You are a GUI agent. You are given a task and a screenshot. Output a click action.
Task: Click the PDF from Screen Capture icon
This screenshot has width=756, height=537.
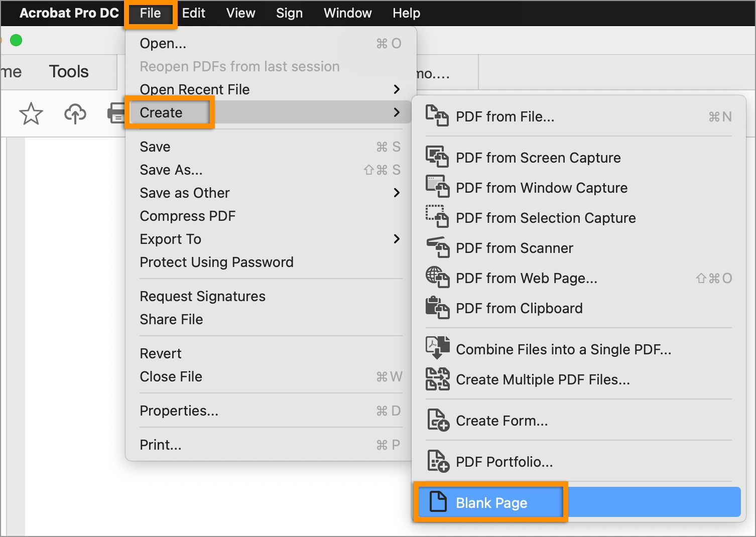pyautogui.click(x=437, y=157)
